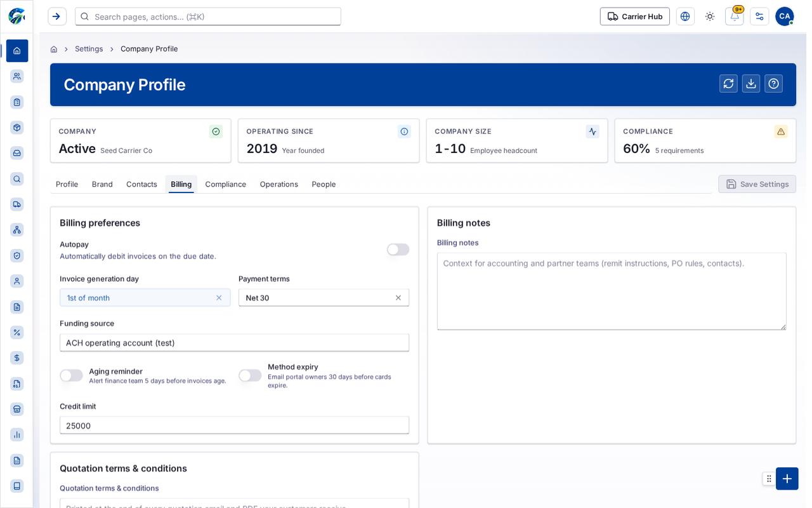Switch to the Profile tab

pyautogui.click(x=67, y=184)
